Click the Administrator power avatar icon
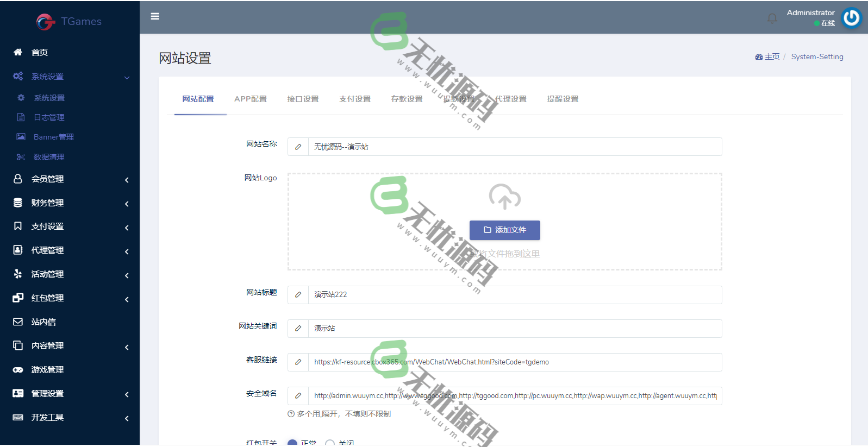The width and height of the screenshot is (868, 447). click(x=852, y=18)
